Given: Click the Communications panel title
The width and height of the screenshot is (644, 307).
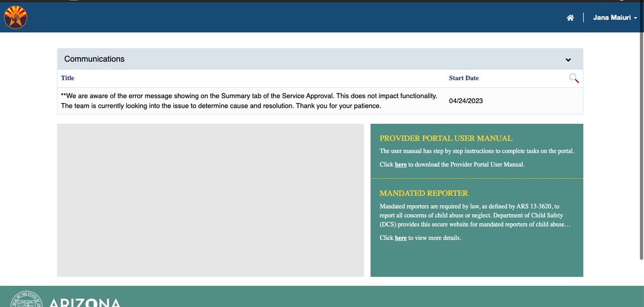Looking at the screenshot, I should pyautogui.click(x=94, y=59).
